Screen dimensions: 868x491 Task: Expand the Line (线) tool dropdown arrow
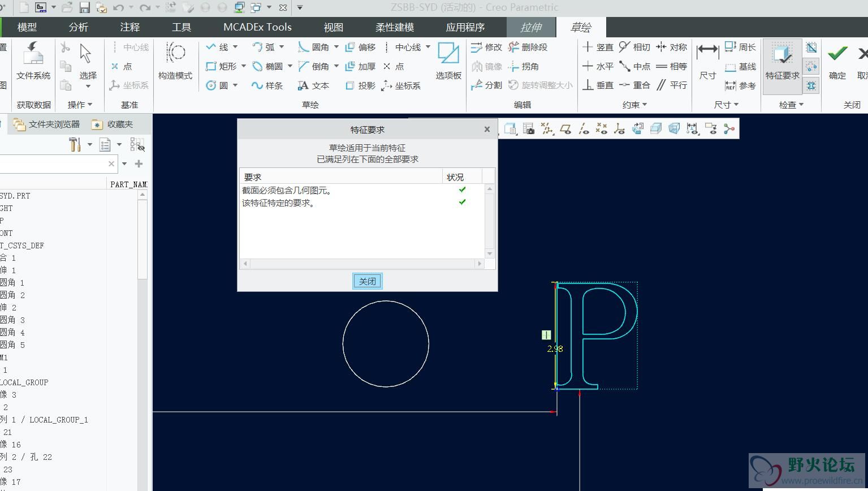[x=235, y=47]
